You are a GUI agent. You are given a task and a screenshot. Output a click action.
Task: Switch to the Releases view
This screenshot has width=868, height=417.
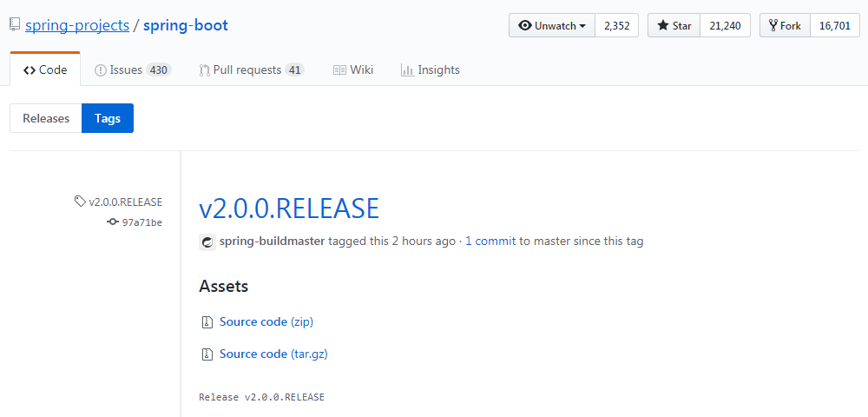click(46, 118)
